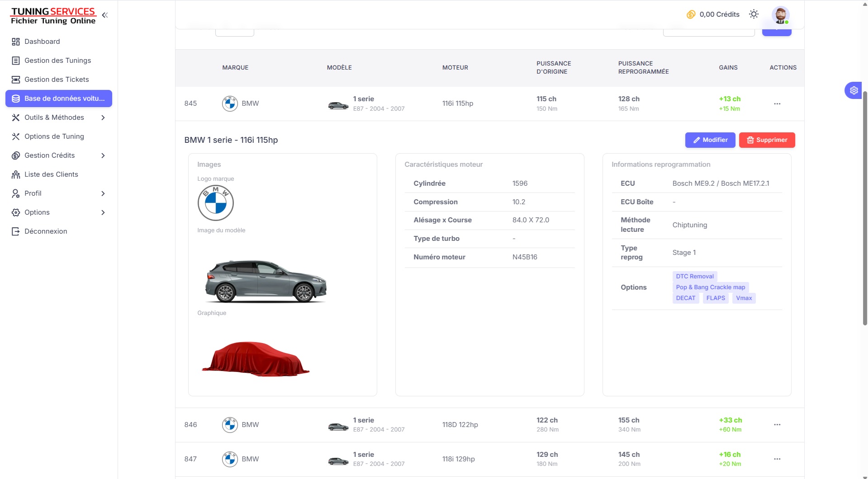Click the Dashboard grid icon
868x479 pixels.
click(16, 42)
